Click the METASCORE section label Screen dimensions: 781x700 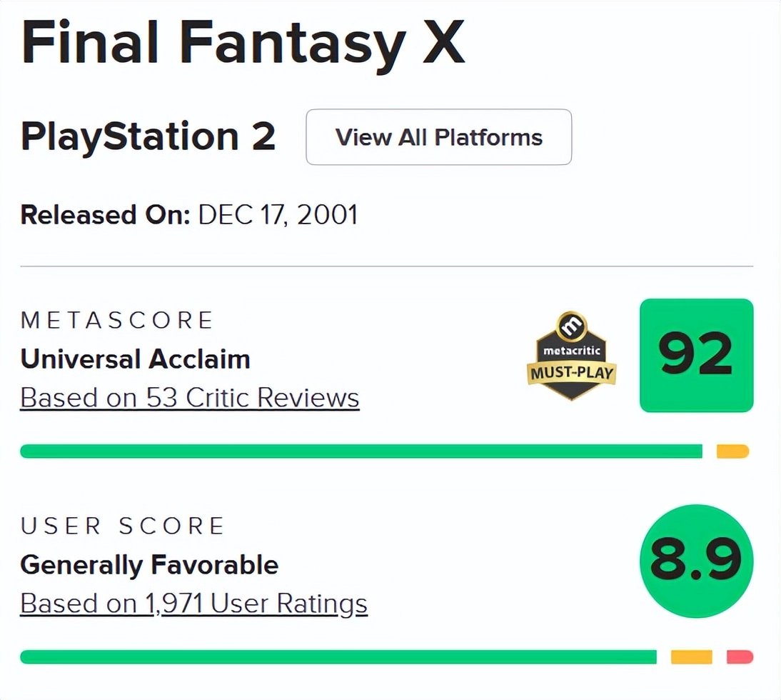point(117,320)
